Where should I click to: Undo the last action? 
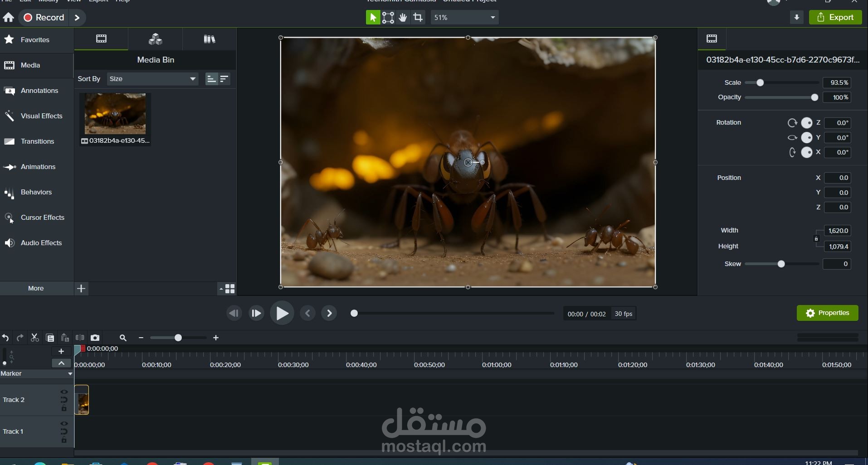click(x=5, y=338)
